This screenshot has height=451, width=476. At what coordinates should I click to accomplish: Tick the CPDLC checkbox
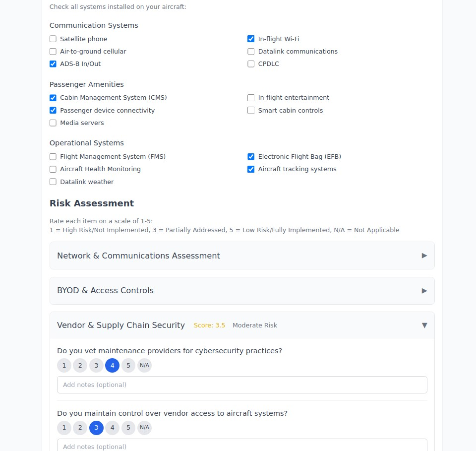coord(251,64)
